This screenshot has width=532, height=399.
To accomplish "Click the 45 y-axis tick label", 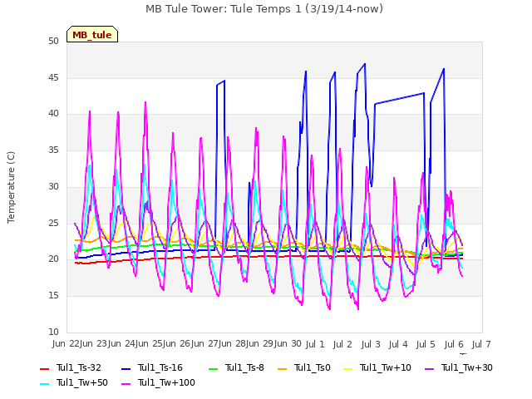I will (x=53, y=77).
